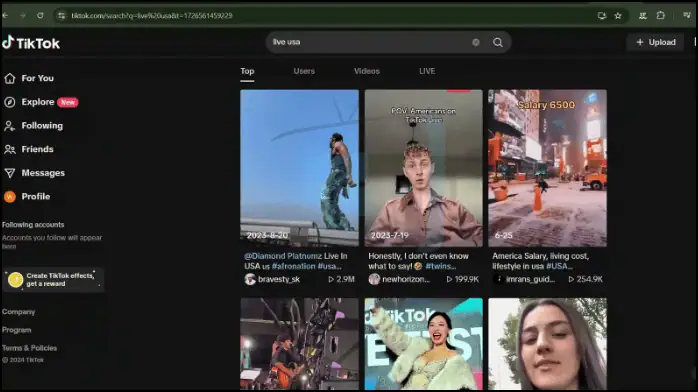Open Create TikTok effects reward banner

53,279
